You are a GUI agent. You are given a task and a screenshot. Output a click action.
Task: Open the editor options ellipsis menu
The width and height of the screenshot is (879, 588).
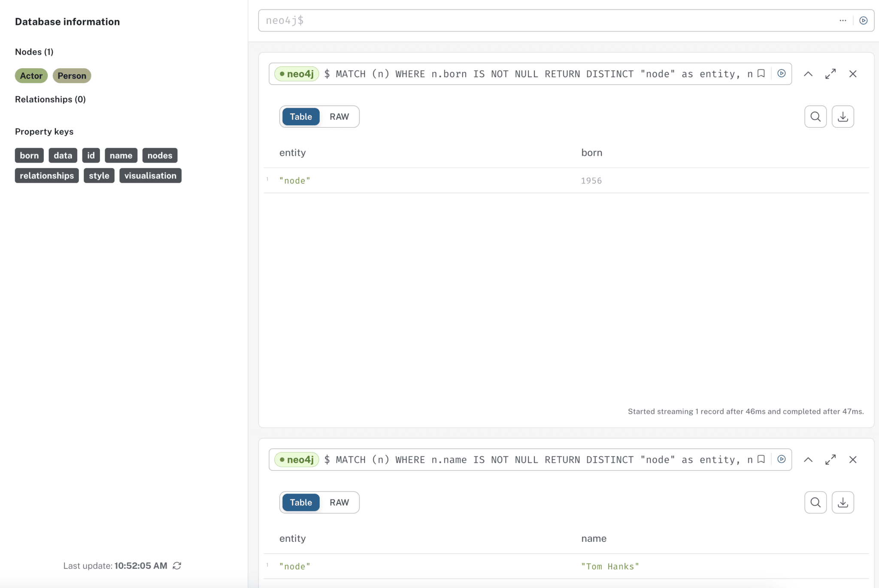coord(843,20)
